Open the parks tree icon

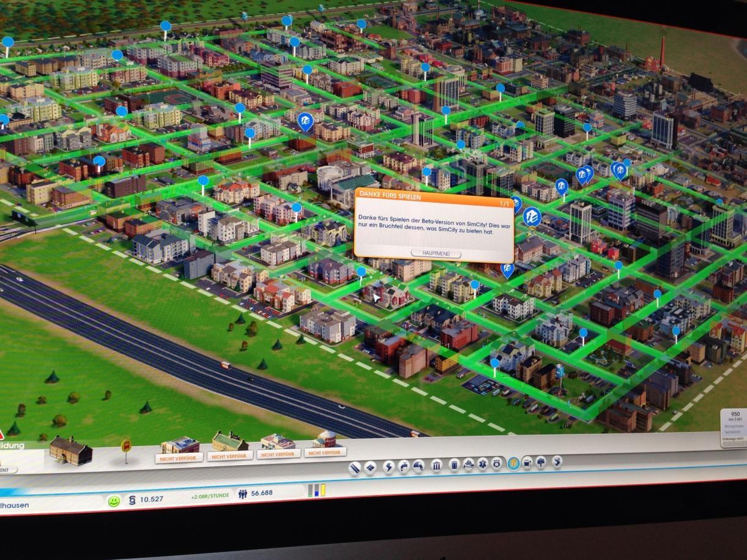(541, 462)
